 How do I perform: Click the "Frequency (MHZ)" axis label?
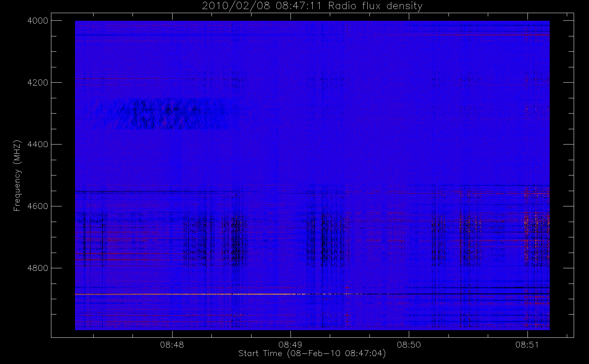coord(17,175)
